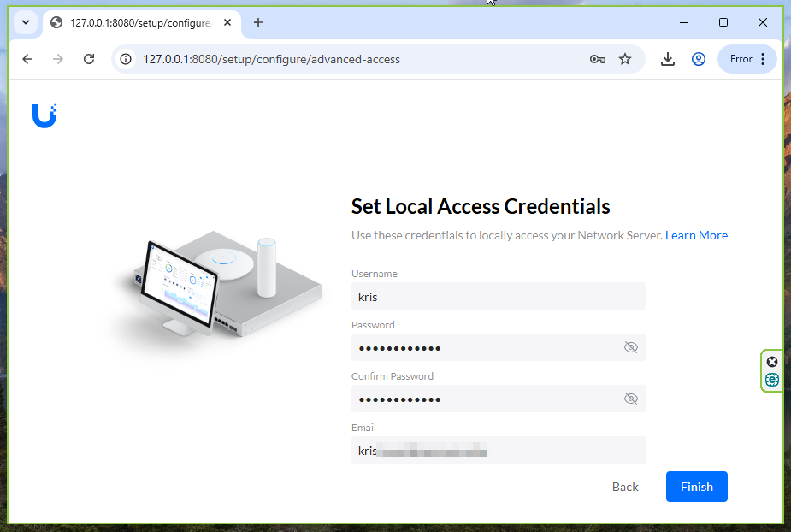Click the side widget globe icon

(x=772, y=380)
